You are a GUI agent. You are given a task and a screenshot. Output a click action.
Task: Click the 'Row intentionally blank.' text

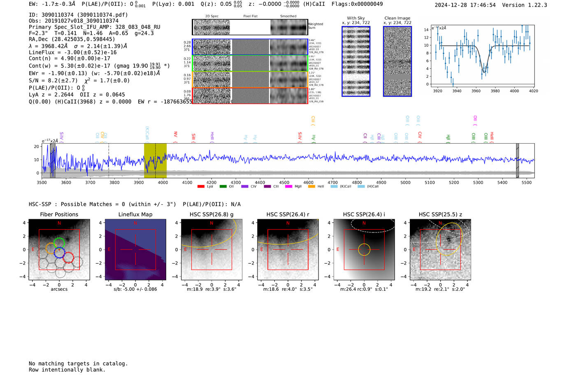point(67,370)
